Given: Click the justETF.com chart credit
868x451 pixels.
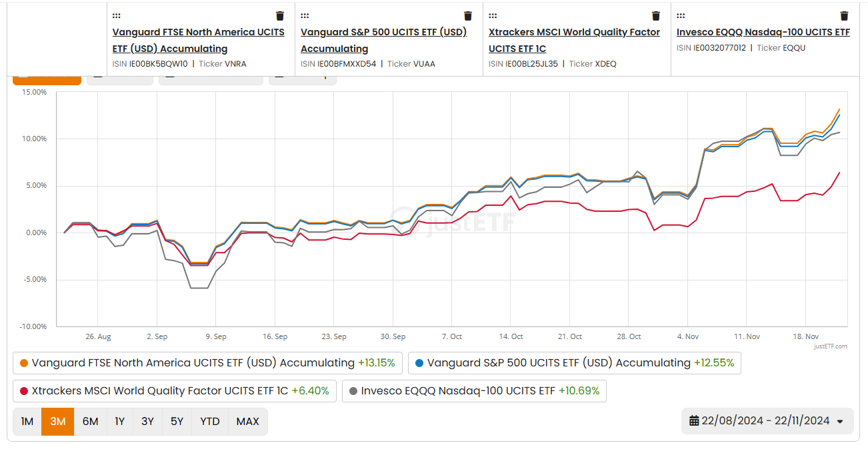Looking at the screenshot, I should (831, 346).
